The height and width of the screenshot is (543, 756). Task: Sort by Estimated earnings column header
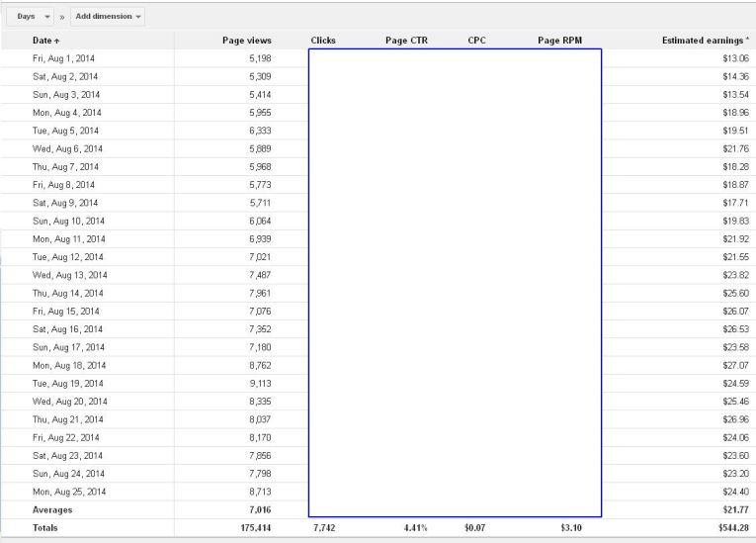pyautogui.click(x=705, y=41)
